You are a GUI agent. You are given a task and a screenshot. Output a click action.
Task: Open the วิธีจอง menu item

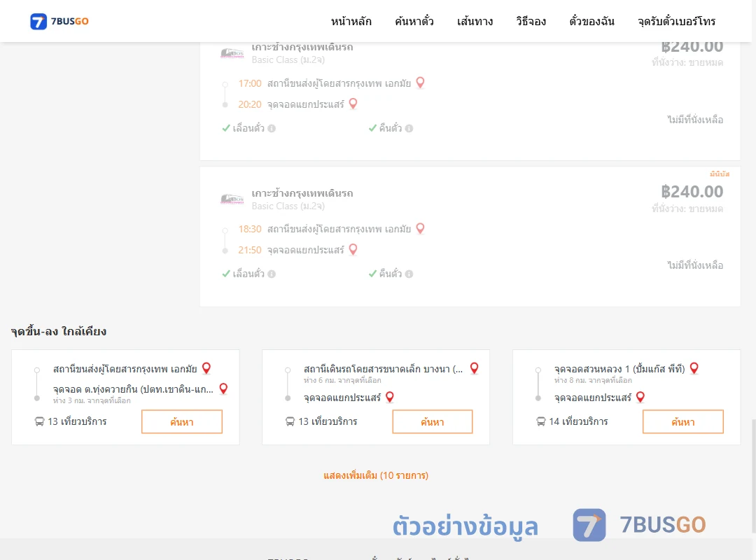tap(531, 21)
